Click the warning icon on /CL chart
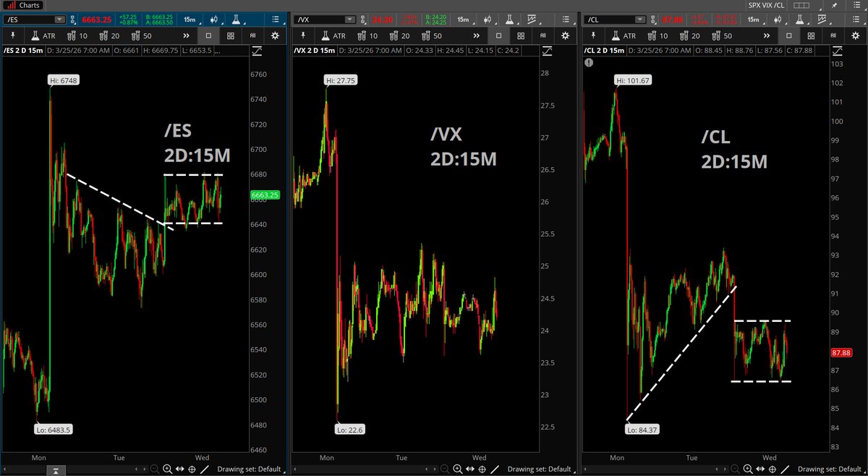The height and width of the screenshot is (476, 868). coord(589,63)
